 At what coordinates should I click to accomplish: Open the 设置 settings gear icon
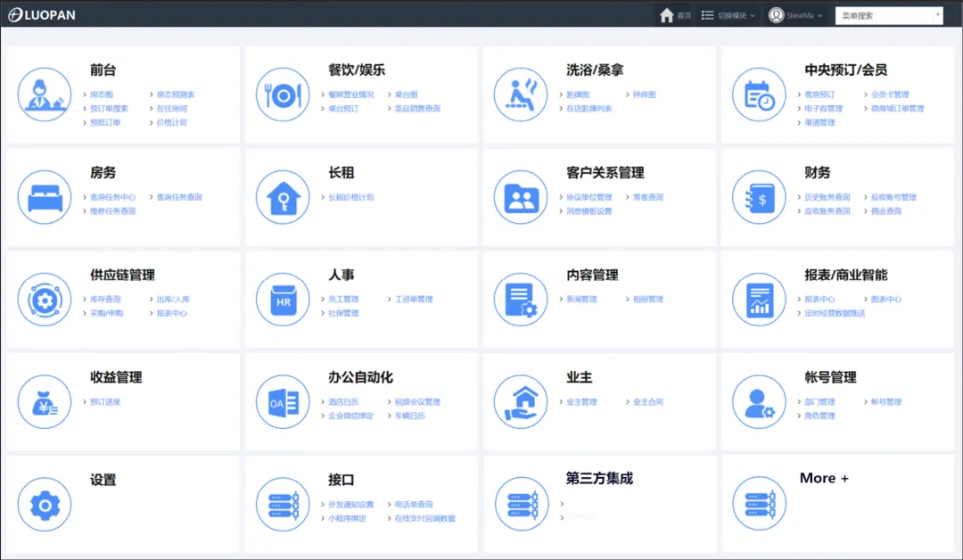click(45, 504)
